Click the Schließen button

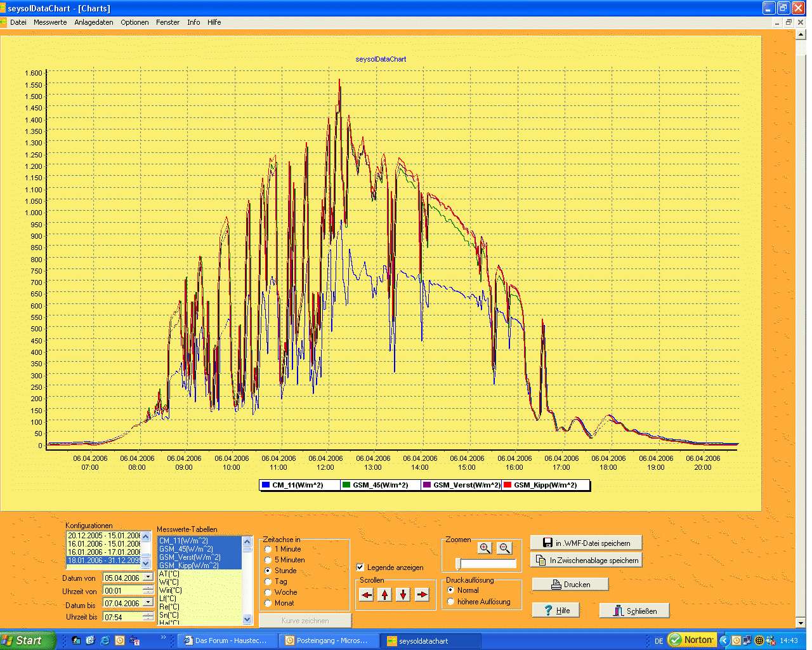[x=634, y=611]
